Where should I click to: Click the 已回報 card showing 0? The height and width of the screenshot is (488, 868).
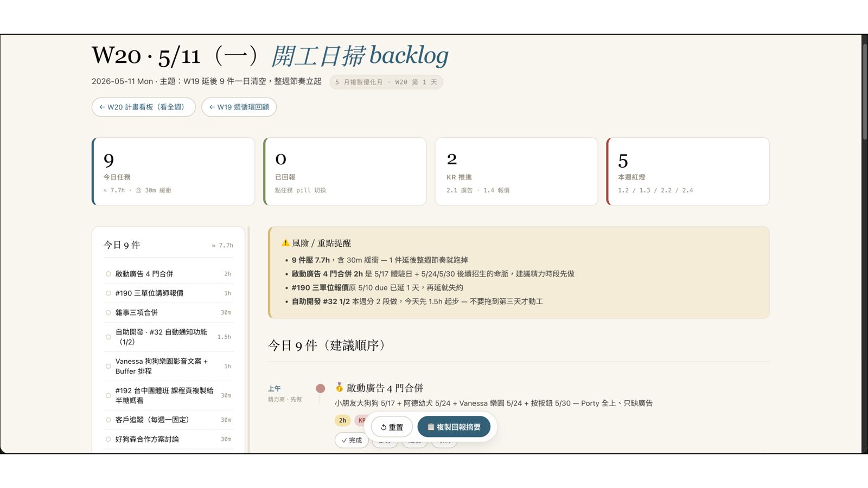tap(345, 171)
